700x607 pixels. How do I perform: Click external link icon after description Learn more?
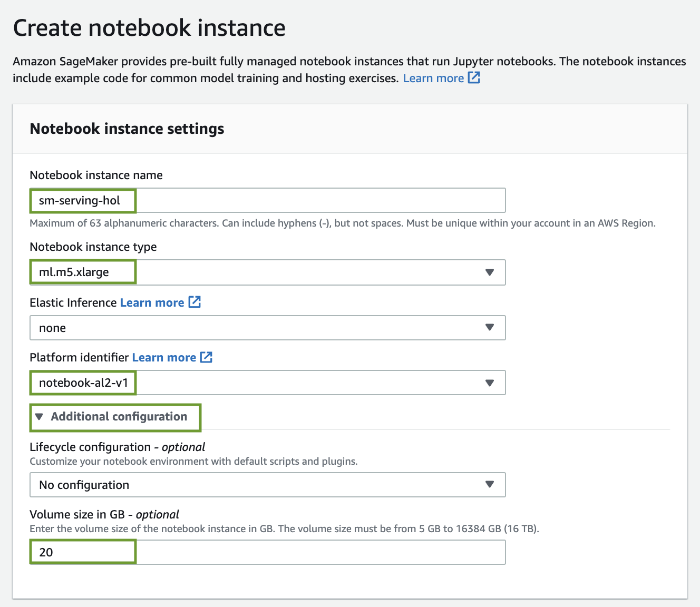click(x=474, y=77)
